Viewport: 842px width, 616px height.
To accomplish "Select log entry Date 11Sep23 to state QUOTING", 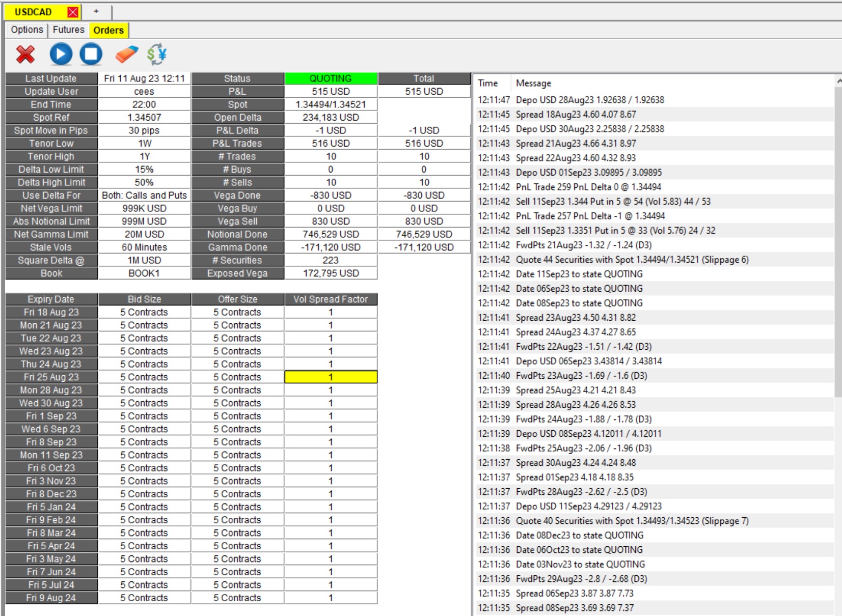I will (x=654, y=274).
